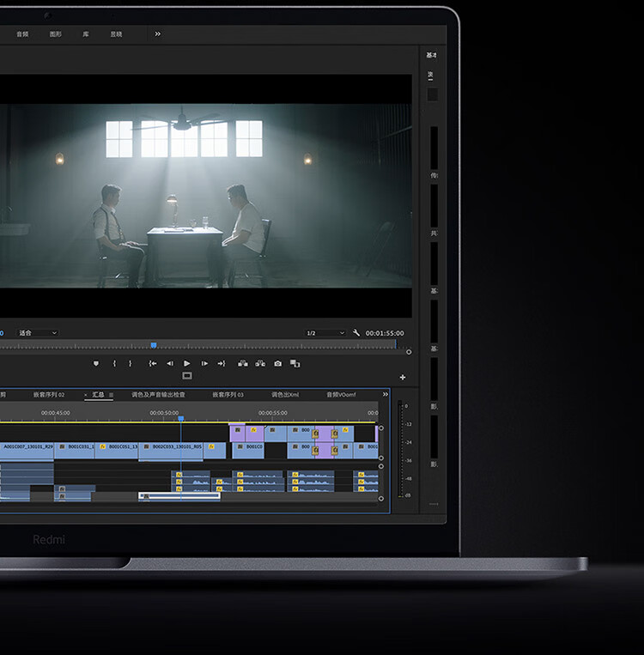Image resolution: width=644 pixels, height=655 pixels.
Task: Click the Extract icon next to Lift
Action: (x=260, y=363)
